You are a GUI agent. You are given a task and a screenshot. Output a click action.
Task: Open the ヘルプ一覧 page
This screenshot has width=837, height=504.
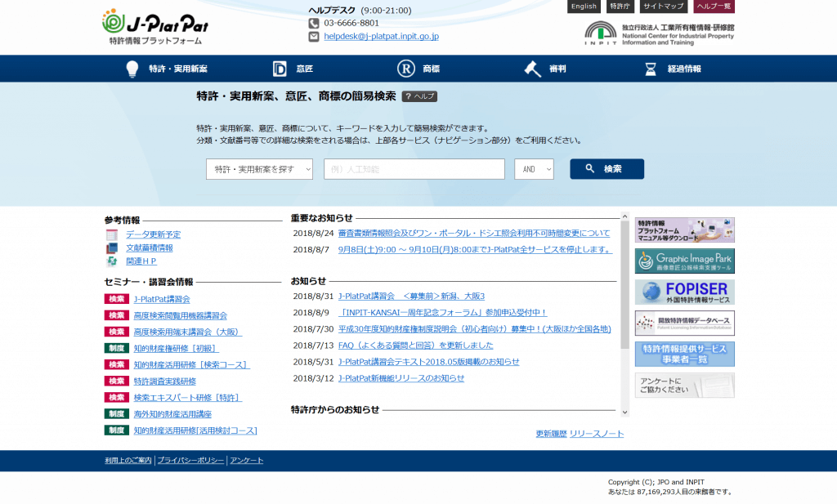tap(714, 7)
